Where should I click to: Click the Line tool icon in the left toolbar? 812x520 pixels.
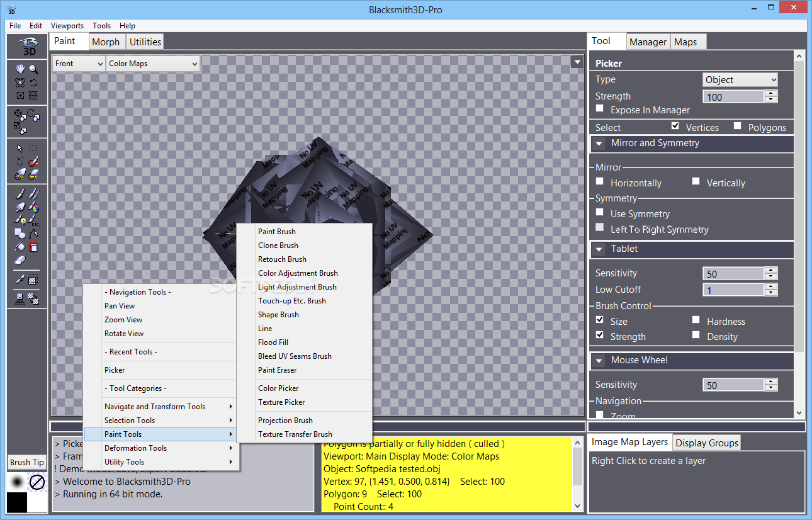pos(33,234)
